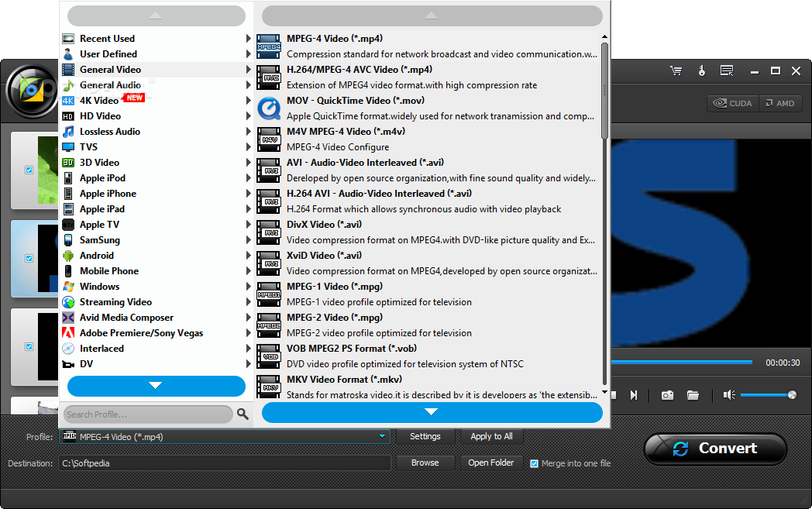Click the Adobe Premiere/Sony Vegas icon

pos(68,333)
